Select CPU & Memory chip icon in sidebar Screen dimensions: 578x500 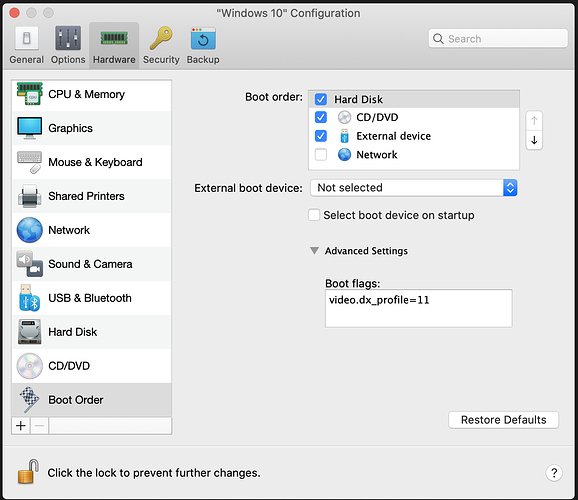point(29,94)
